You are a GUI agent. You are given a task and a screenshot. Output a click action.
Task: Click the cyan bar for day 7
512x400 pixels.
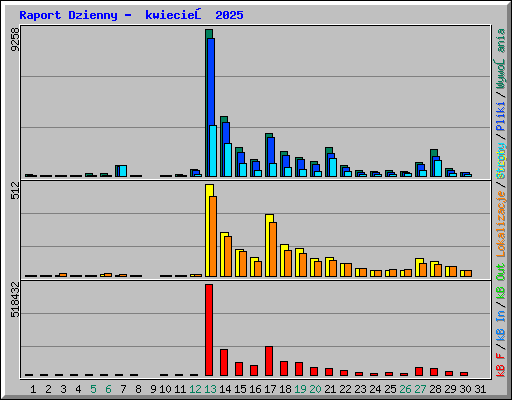pos(123,171)
